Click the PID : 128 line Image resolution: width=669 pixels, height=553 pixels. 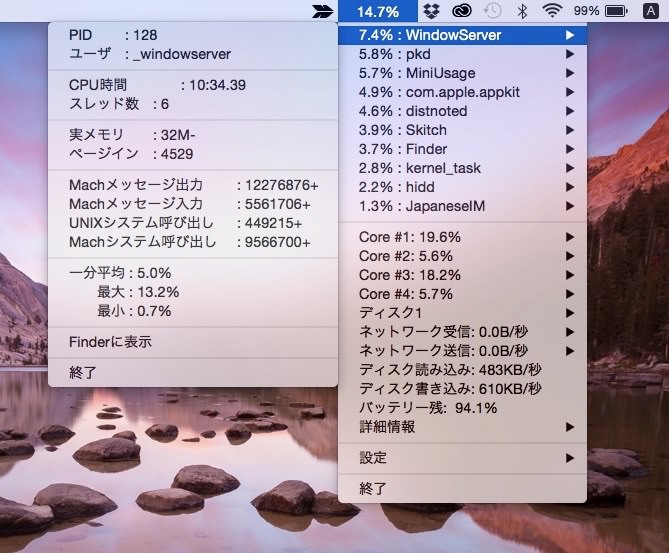[193, 35]
